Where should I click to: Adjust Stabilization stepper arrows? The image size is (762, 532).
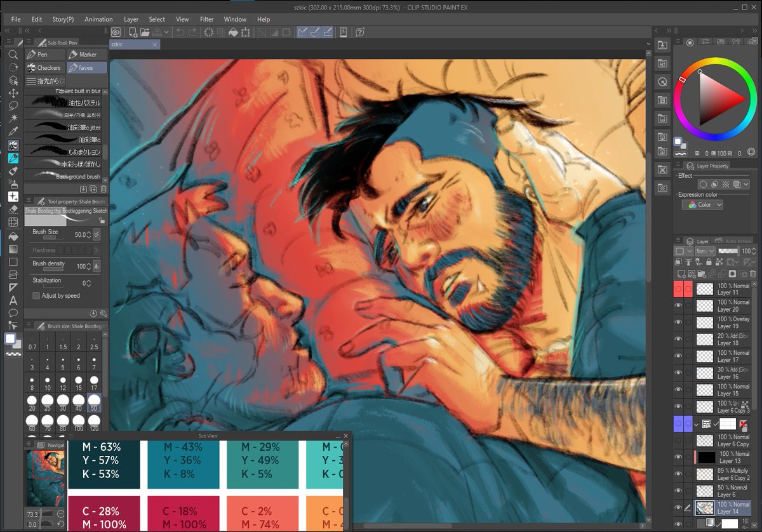click(x=89, y=283)
